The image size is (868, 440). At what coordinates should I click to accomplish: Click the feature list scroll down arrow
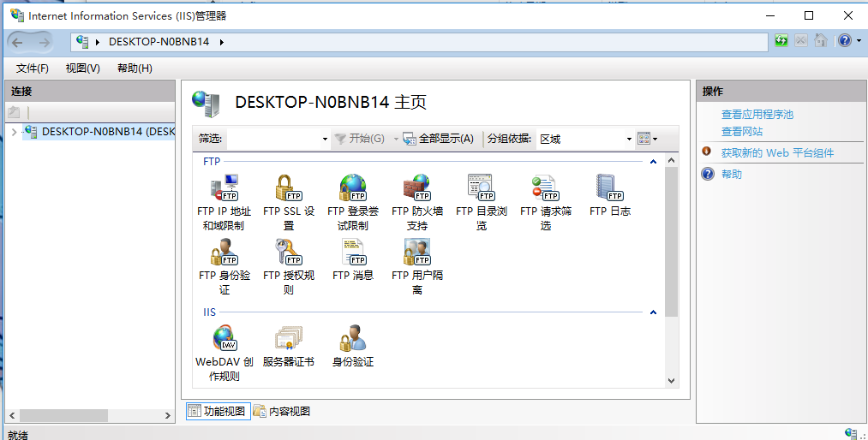(x=671, y=381)
